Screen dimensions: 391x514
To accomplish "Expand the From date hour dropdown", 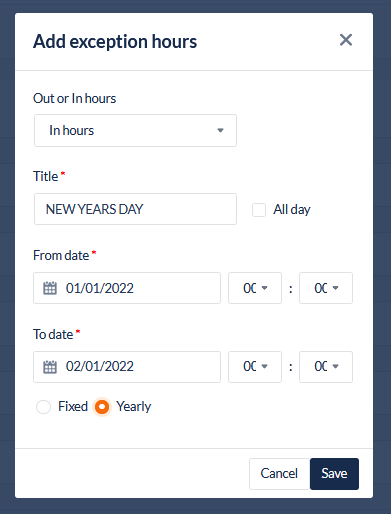I will (x=255, y=288).
